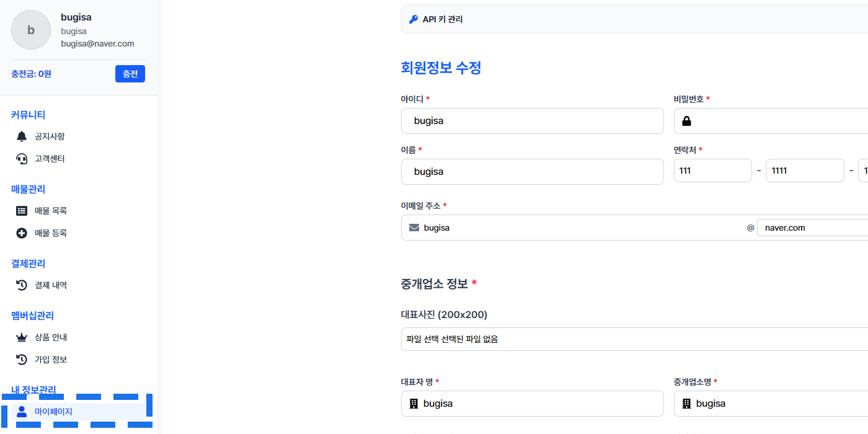Click the history icon beside 가입 정보
Screen dimensions: 868x434
(22, 360)
